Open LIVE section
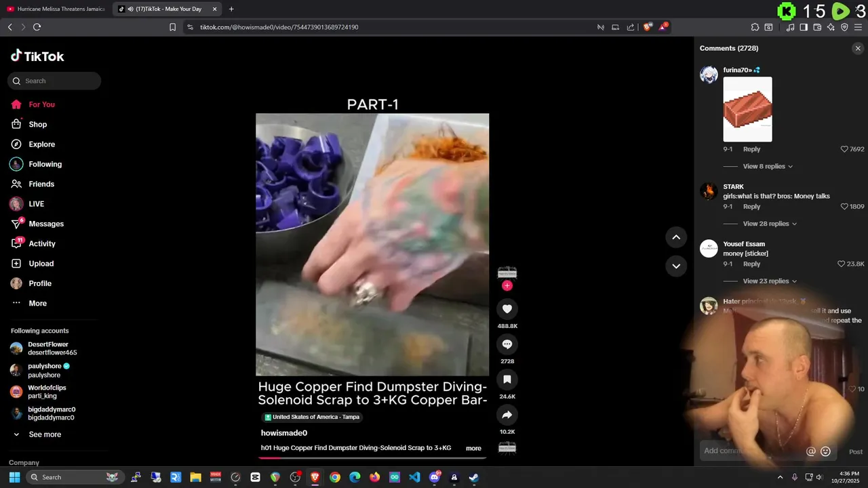Screen dimensions: 868x488 tap(37, 204)
